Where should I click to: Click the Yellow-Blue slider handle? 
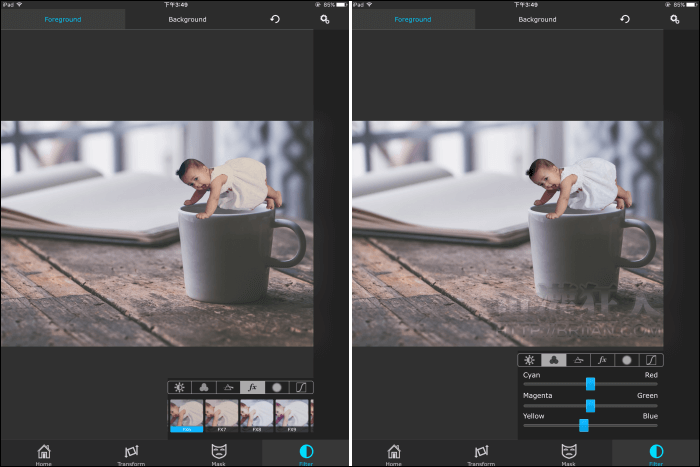(x=583, y=425)
